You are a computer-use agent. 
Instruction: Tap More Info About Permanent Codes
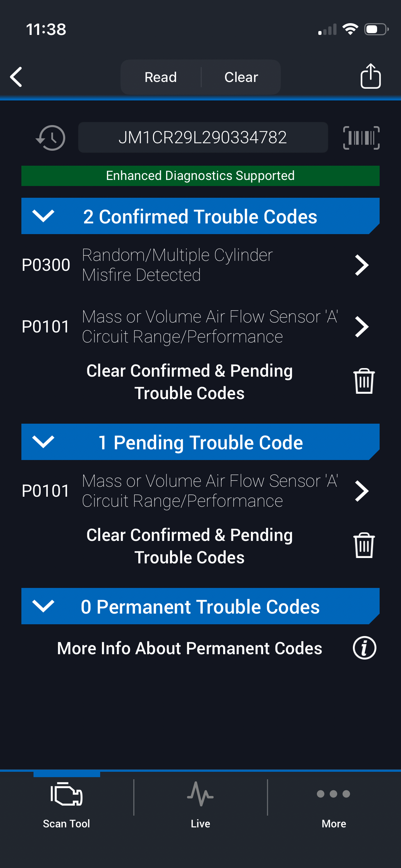[190, 648]
